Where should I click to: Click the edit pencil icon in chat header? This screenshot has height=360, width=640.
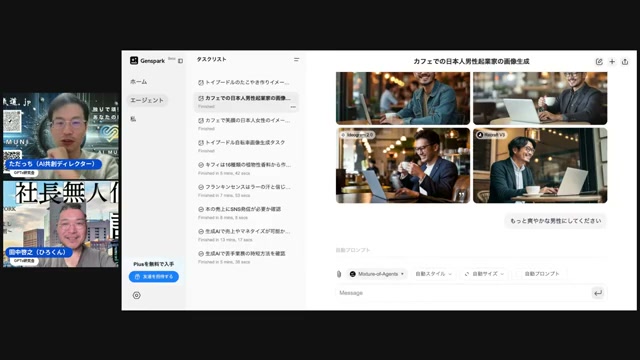pyautogui.click(x=599, y=62)
